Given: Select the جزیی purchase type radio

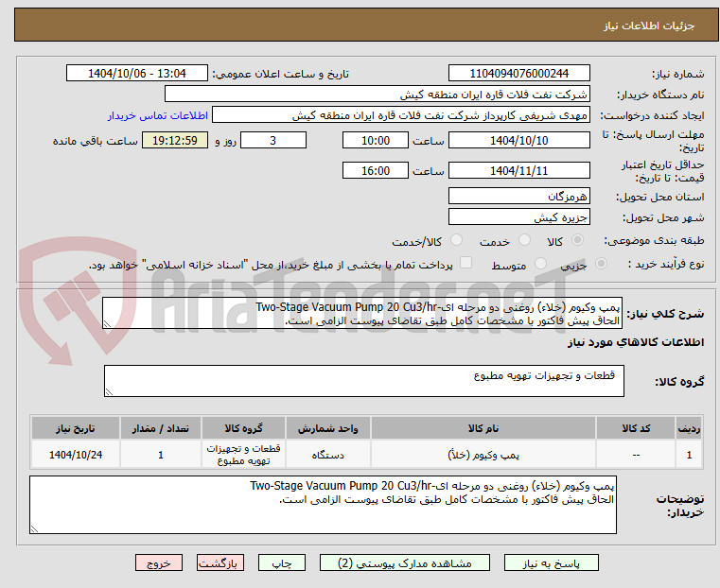Looking at the screenshot, I should [601, 263].
